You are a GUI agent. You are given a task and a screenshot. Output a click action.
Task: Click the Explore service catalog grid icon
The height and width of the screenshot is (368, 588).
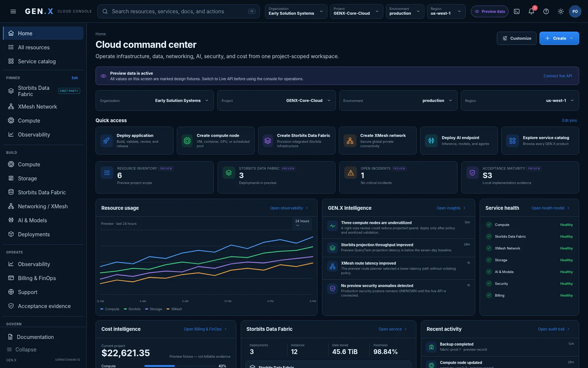tap(512, 141)
